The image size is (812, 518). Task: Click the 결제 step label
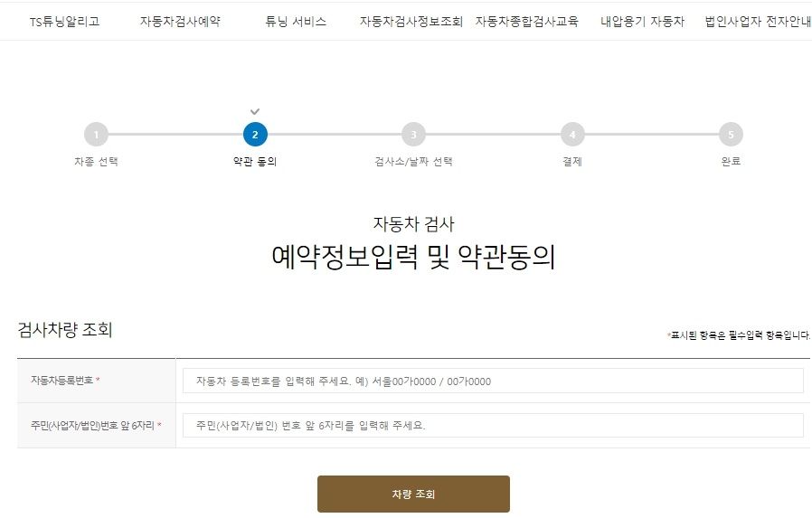click(572, 162)
